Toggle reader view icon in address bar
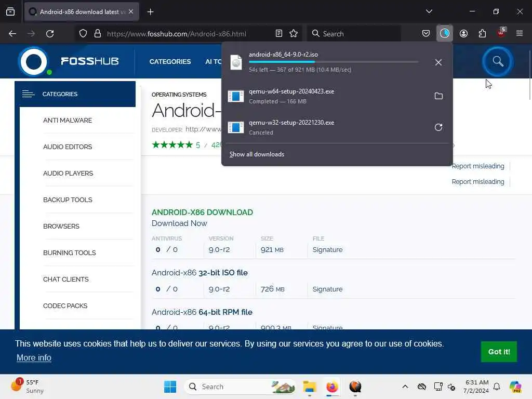This screenshot has height=399, width=532. pyautogui.click(x=279, y=33)
